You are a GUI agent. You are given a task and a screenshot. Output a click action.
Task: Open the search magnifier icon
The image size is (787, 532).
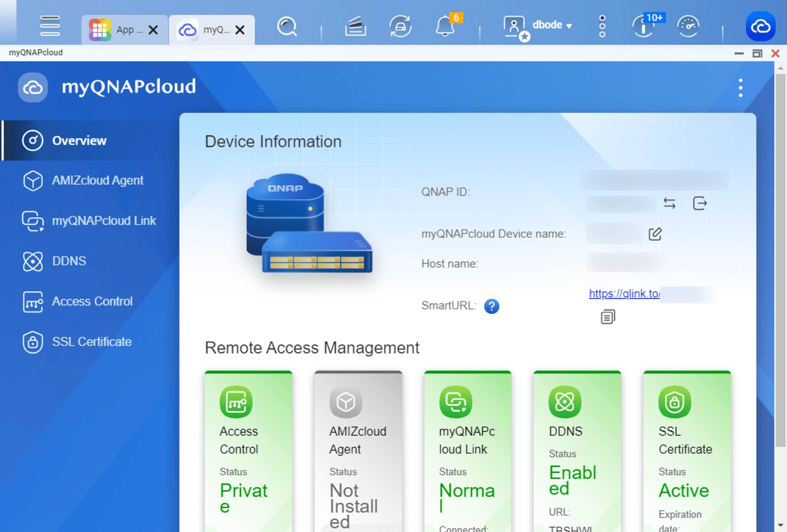[x=287, y=27]
